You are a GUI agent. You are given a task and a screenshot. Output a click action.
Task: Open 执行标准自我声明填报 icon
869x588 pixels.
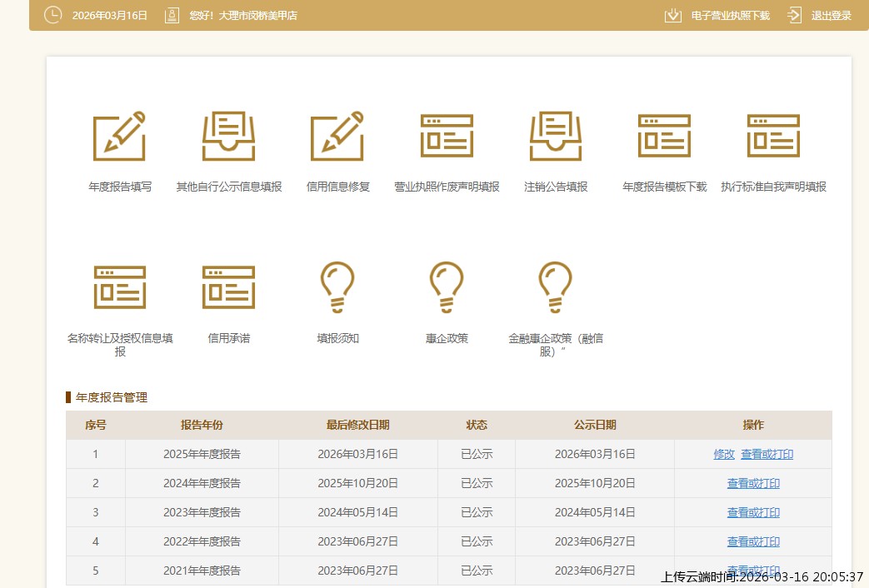(x=773, y=136)
